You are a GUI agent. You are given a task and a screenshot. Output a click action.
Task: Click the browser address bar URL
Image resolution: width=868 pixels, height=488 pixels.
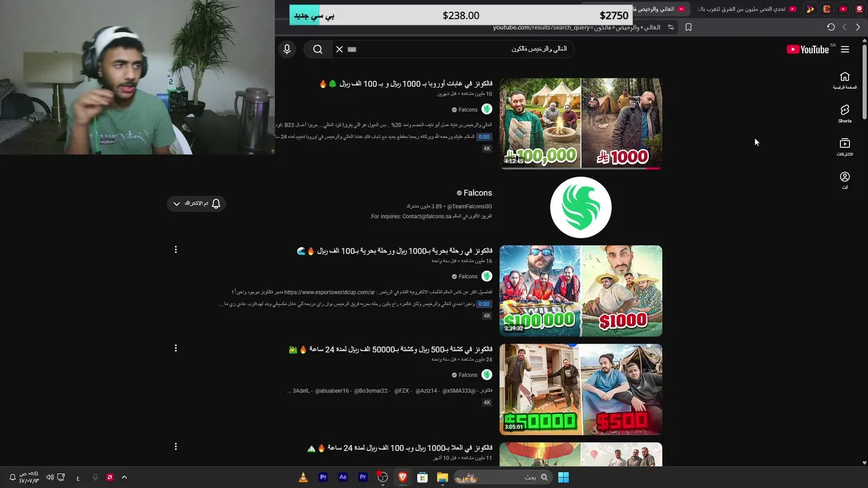click(576, 27)
